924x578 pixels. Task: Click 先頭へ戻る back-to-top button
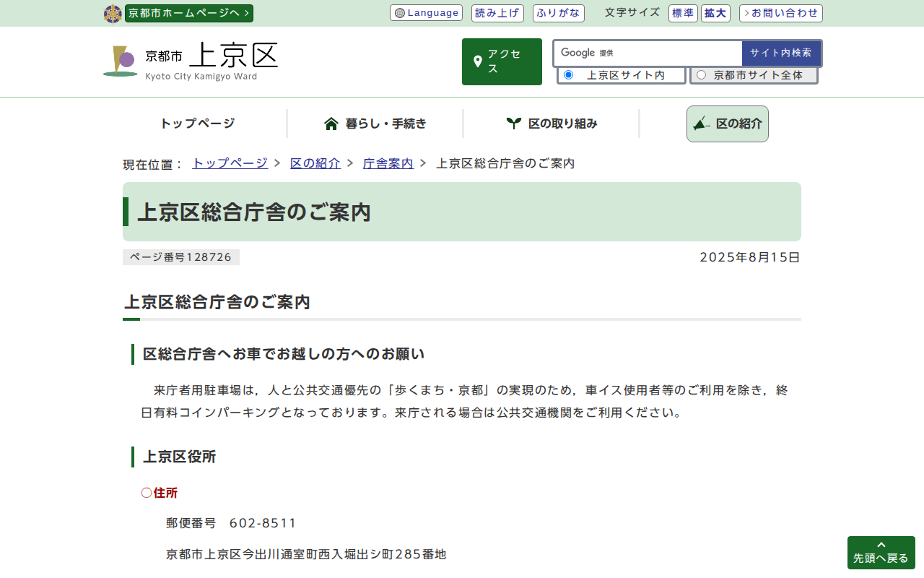881,553
